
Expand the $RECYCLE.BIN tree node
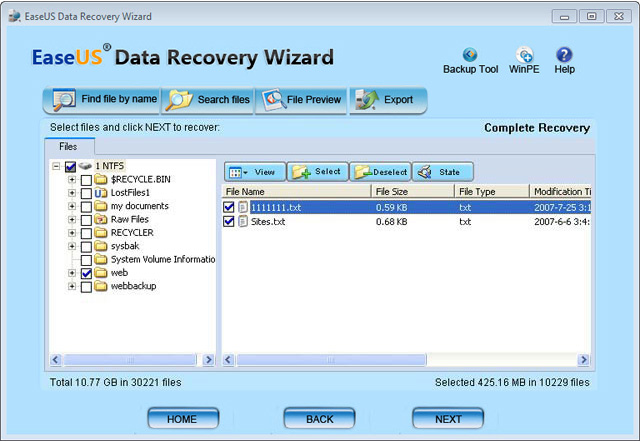[72, 180]
